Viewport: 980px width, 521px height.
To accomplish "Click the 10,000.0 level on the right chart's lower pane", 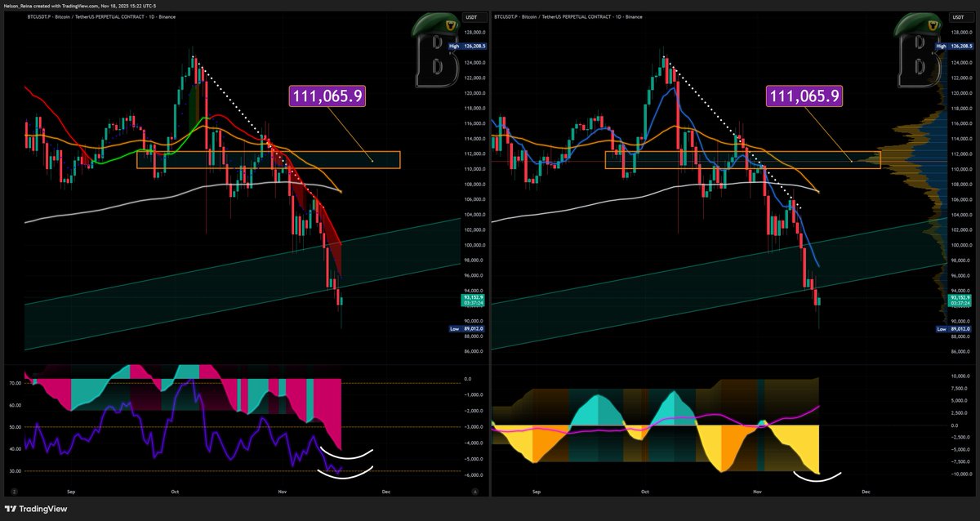I will click(x=959, y=376).
